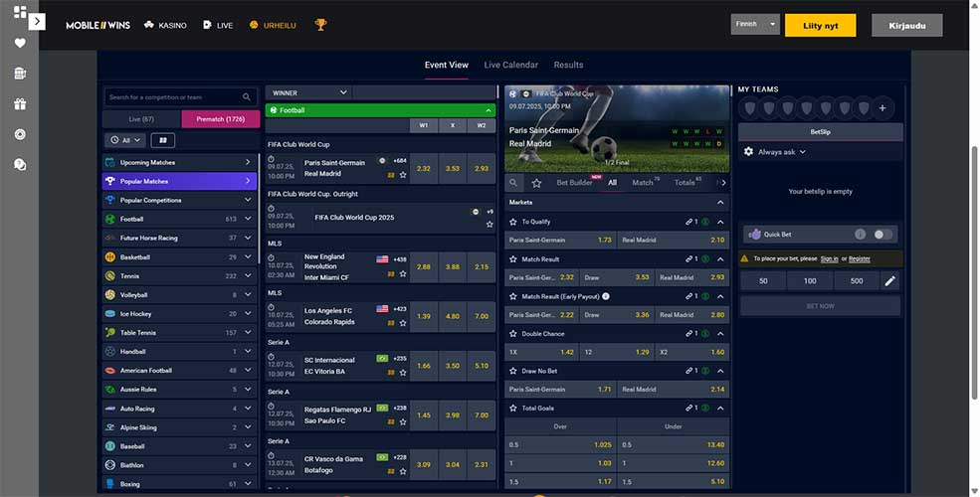Image resolution: width=980 pixels, height=497 pixels.
Task: Select Real Madrid 2.10 To Qualify odds
Action: click(674, 240)
